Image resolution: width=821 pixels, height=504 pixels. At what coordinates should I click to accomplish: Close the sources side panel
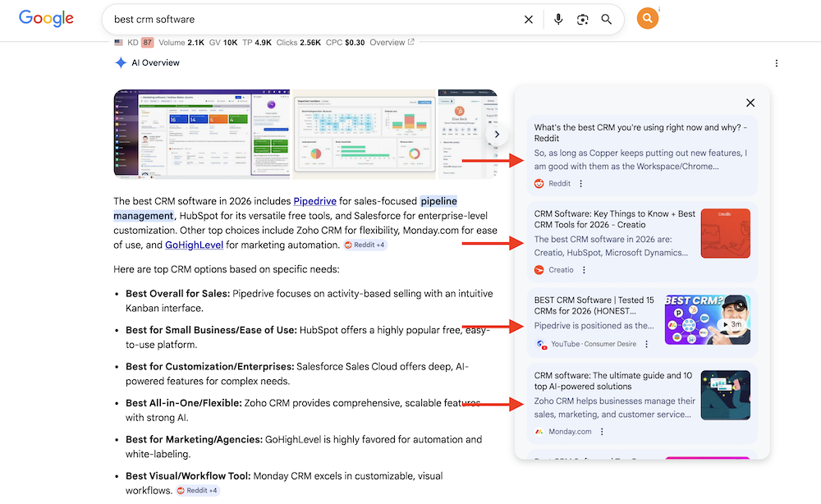click(x=750, y=103)
